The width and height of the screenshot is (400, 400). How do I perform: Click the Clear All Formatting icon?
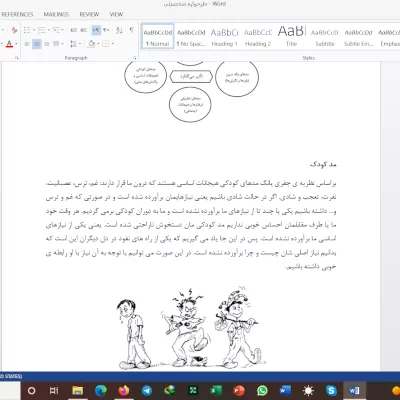click(x=14, y=30)
